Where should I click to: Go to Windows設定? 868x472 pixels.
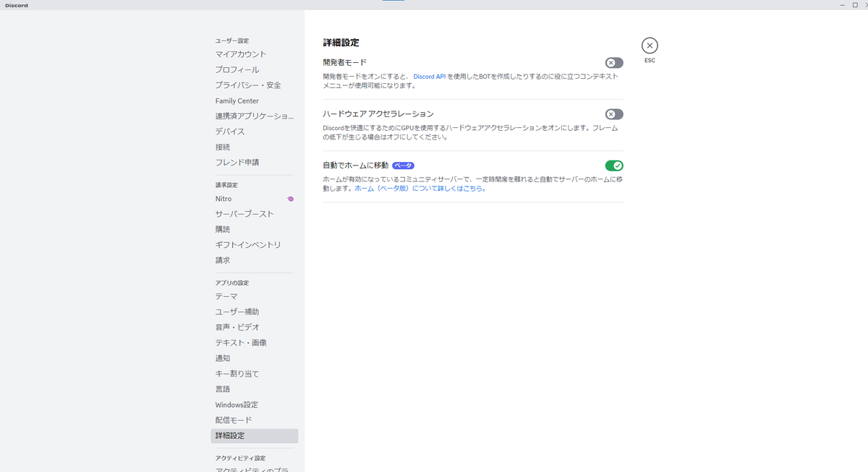pyautogui.click(x=255, y=405)
